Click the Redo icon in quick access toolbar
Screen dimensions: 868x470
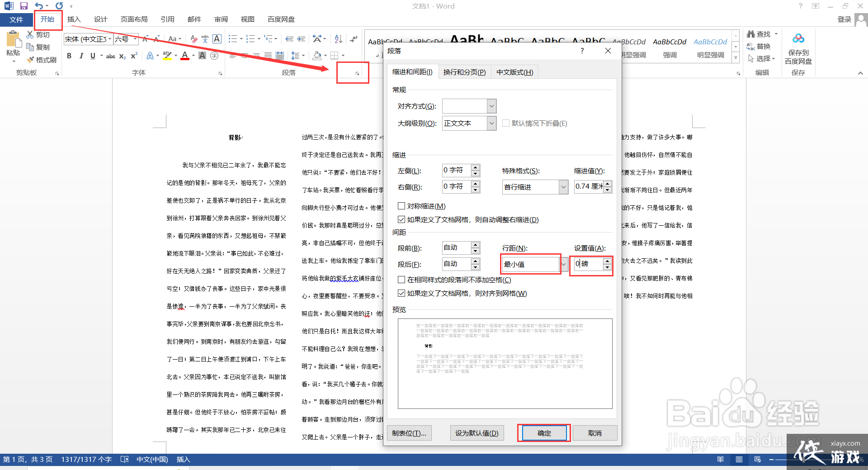59,6
